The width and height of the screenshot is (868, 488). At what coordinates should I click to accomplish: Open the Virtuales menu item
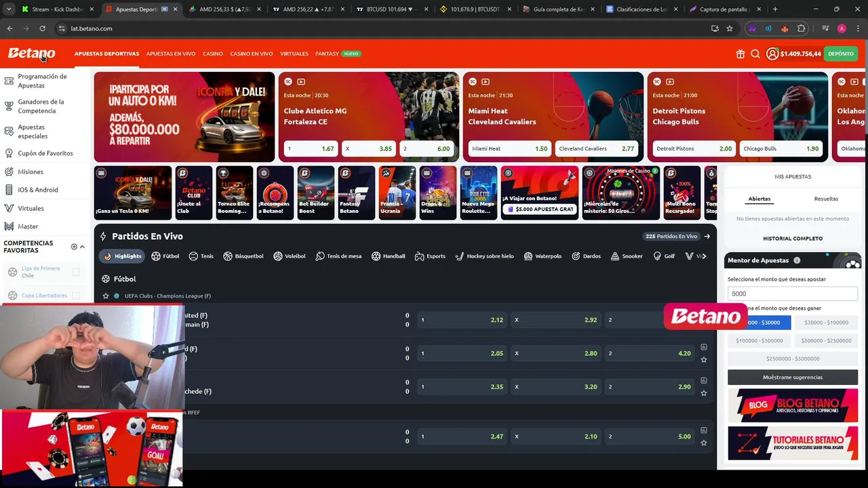click(294, 54)
